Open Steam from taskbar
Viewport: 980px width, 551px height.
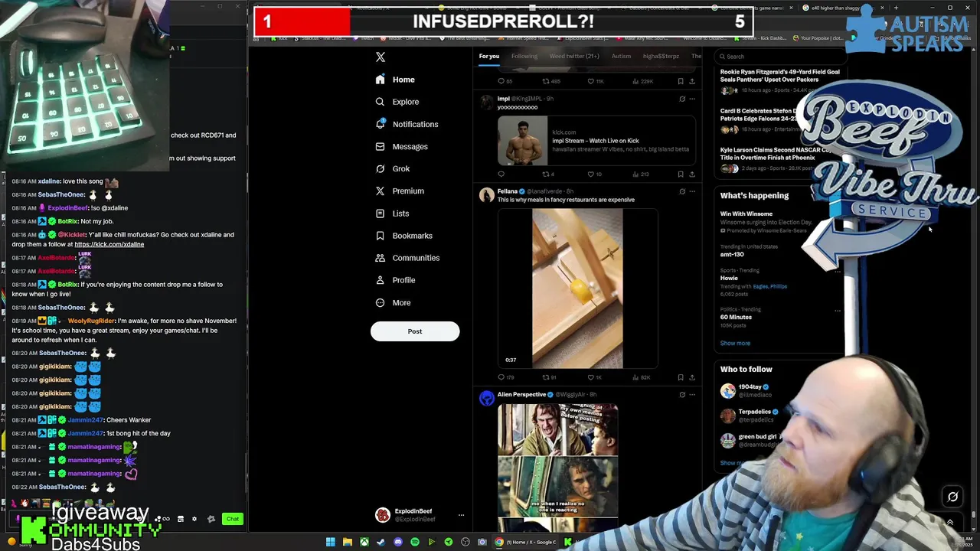[x=381, y=542]
